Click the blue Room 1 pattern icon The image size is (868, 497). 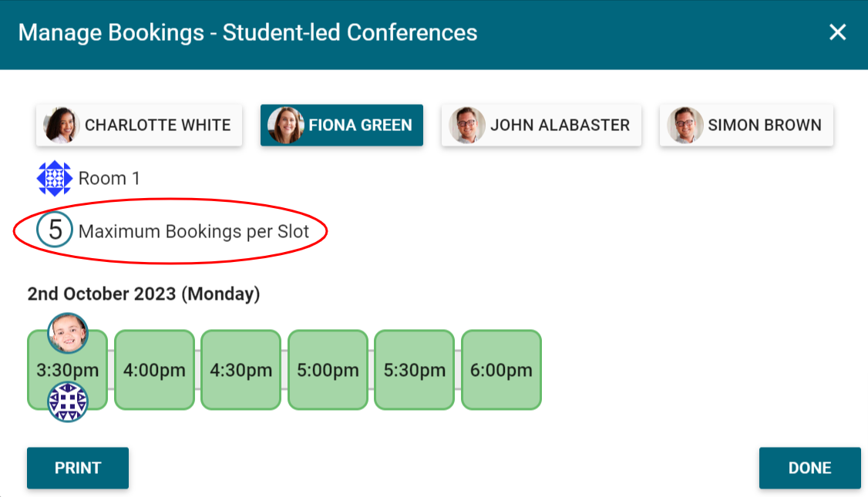tap(54, 179)
